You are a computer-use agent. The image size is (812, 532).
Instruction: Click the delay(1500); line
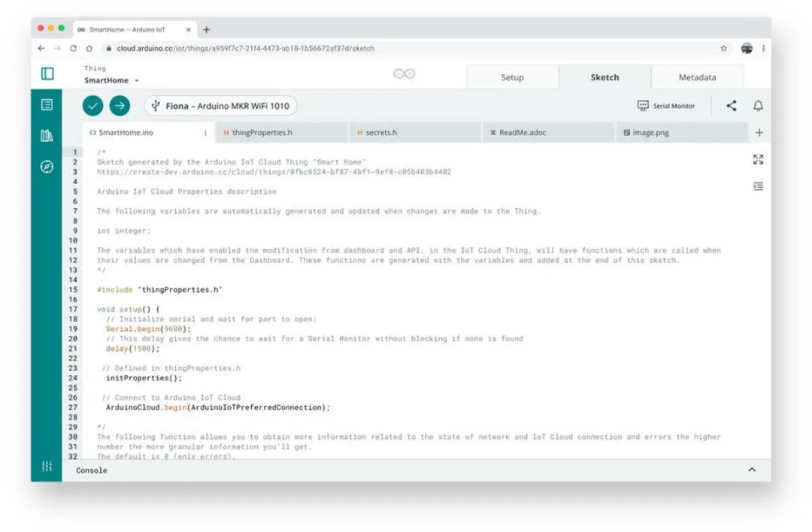tap(132, 349)
